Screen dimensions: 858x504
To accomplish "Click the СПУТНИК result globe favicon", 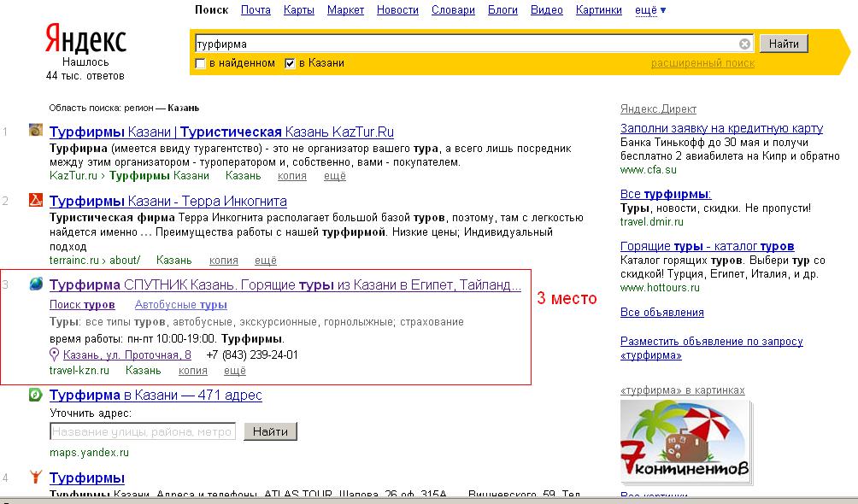I will (x=36, y=284).
